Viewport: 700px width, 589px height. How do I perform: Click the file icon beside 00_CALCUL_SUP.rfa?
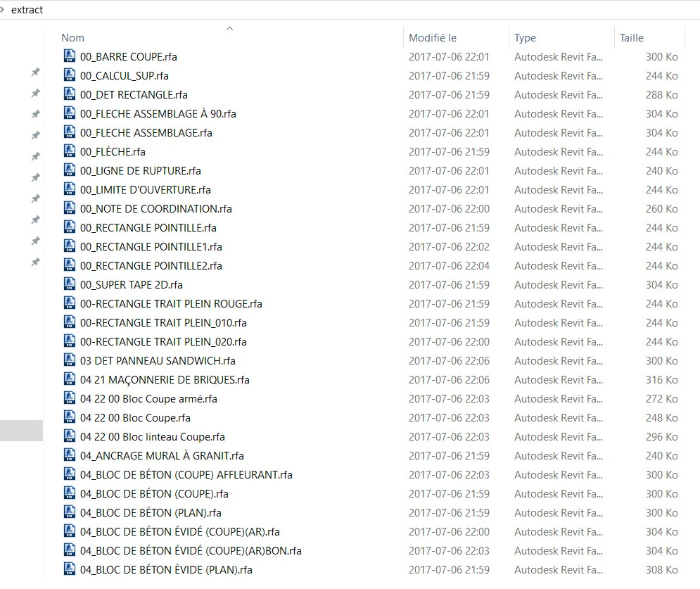coord(70,75)
